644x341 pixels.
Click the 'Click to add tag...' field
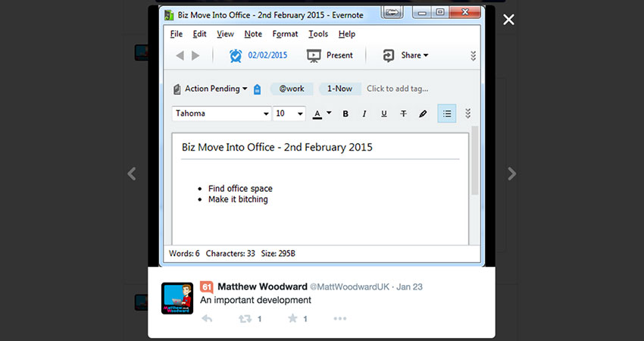click(x=397, y=89)
